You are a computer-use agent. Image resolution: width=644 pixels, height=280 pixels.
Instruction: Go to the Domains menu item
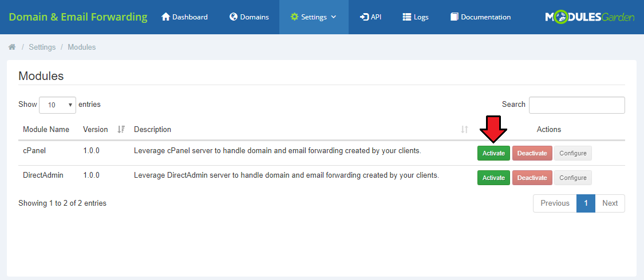coord(250,17)
